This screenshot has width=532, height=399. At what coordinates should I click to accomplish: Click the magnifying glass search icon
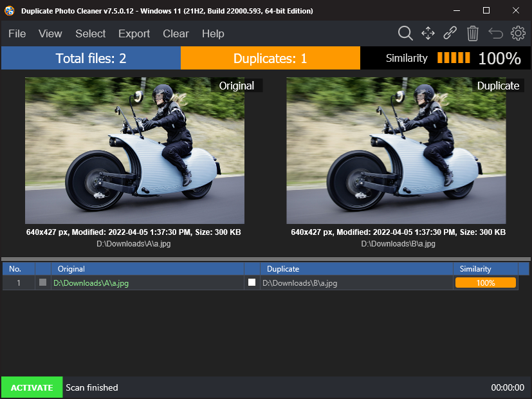(405, 33)
